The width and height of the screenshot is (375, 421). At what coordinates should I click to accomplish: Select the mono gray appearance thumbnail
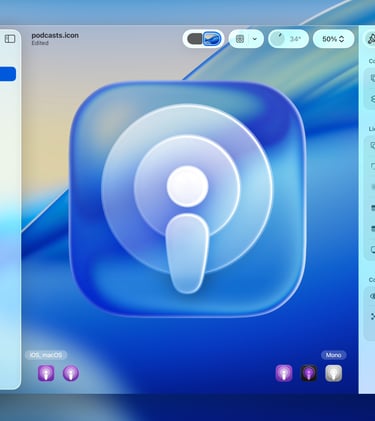click(334, 373)
